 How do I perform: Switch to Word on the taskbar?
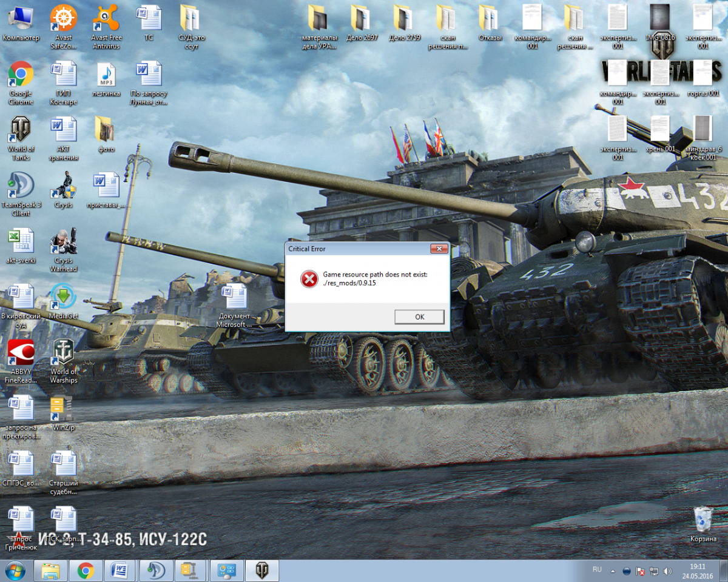click(120, 571)
